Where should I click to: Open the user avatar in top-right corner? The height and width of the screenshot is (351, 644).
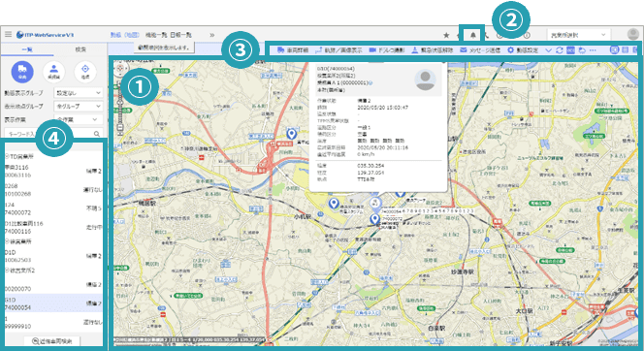[x=634, y=35]
